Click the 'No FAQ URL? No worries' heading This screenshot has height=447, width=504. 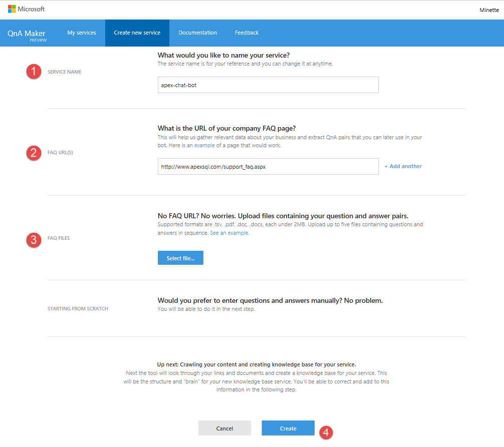pos(283,216)
